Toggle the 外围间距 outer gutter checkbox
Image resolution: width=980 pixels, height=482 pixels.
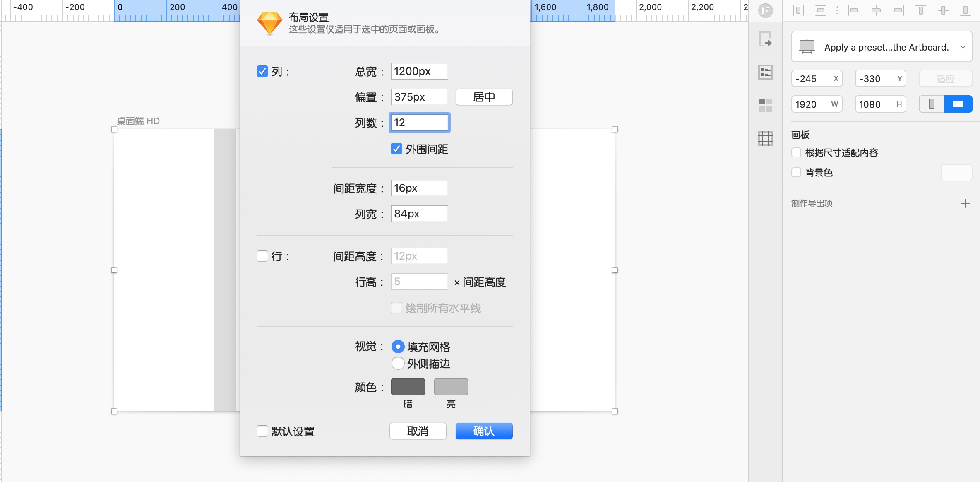(x=396, y=149)
